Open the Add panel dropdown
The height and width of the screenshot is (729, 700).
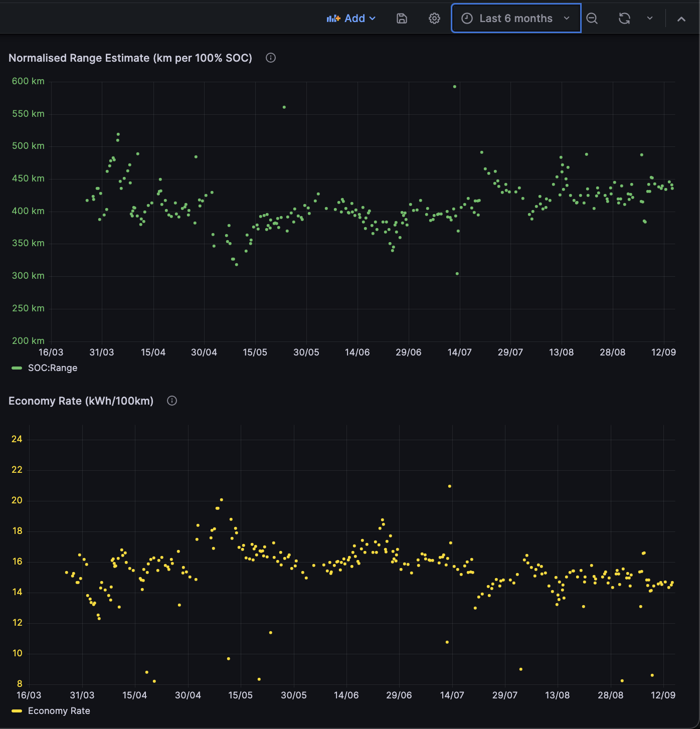(351, 19)
